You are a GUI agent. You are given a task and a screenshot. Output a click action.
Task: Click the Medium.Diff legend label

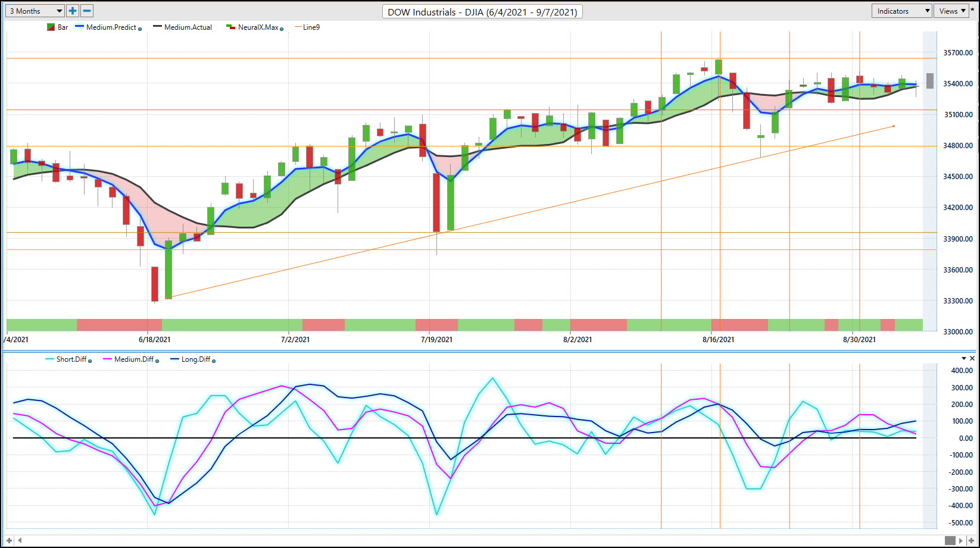pos(134,359)
